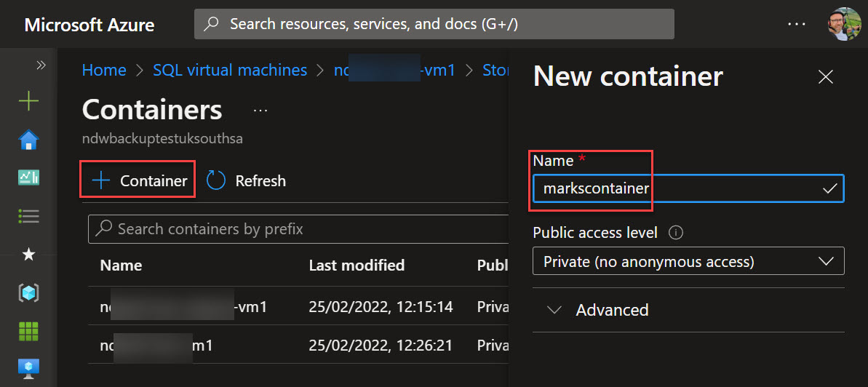
Task: Click the Search containers by prefix box
Action: pyautogui.click(x=298, y=228)
